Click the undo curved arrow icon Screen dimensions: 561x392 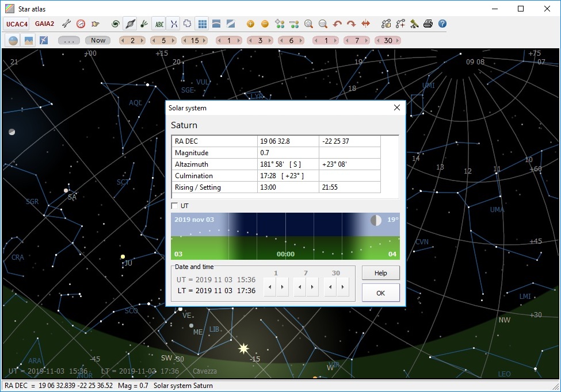pos(337,24)
